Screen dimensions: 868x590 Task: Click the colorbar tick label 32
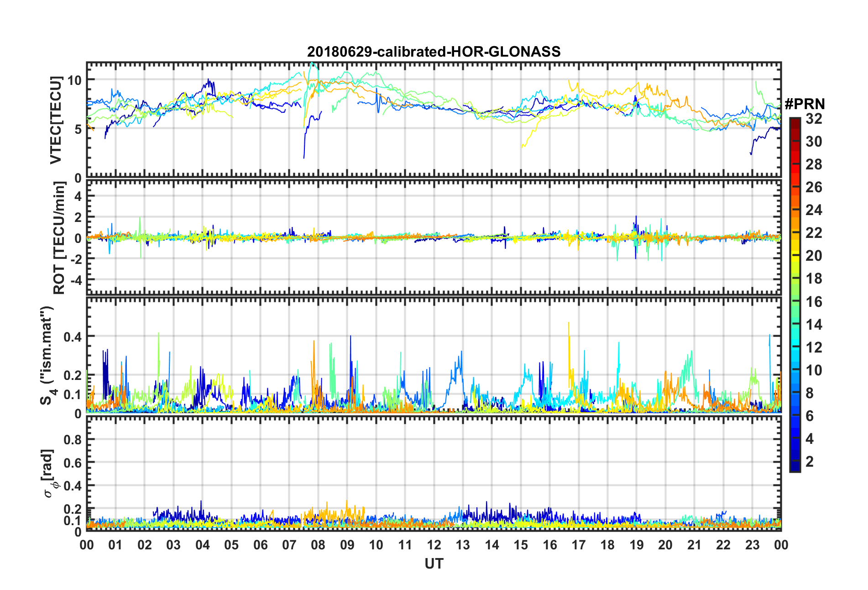pos(814,119)
